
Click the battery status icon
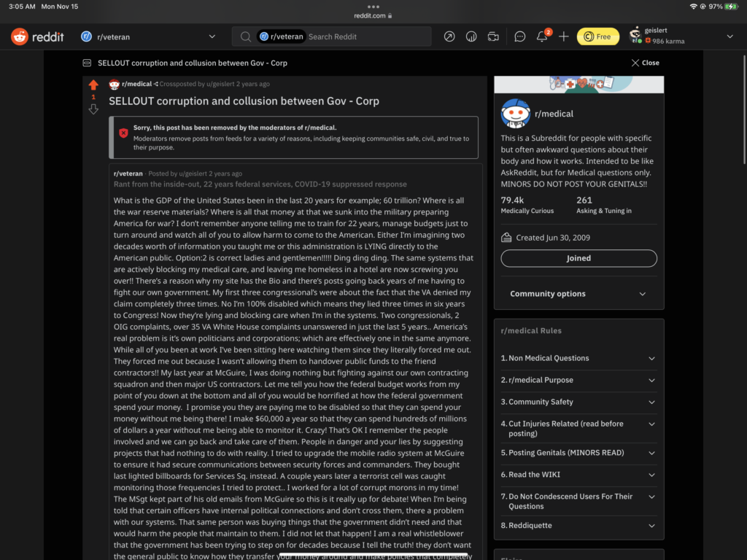(x=731, y=7)
